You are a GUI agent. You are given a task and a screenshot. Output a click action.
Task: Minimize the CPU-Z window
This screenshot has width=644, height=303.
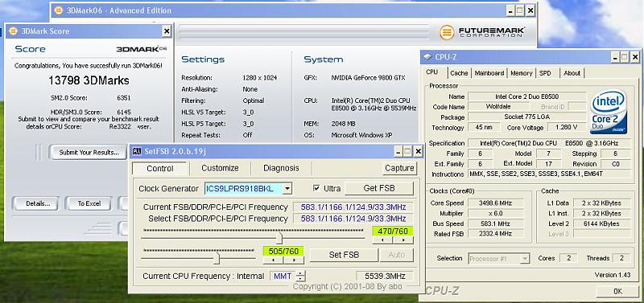point(615,57)
